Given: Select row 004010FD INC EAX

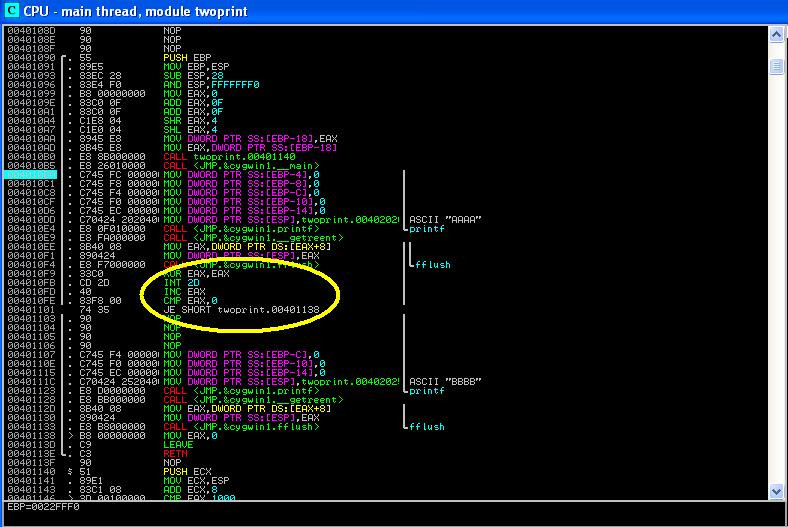Looking at the screenshot, I should [x=386, y=292].
